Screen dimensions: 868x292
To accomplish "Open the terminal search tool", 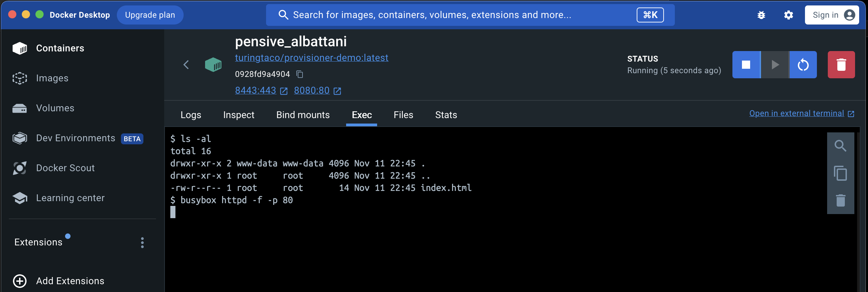I will (840, 146).
